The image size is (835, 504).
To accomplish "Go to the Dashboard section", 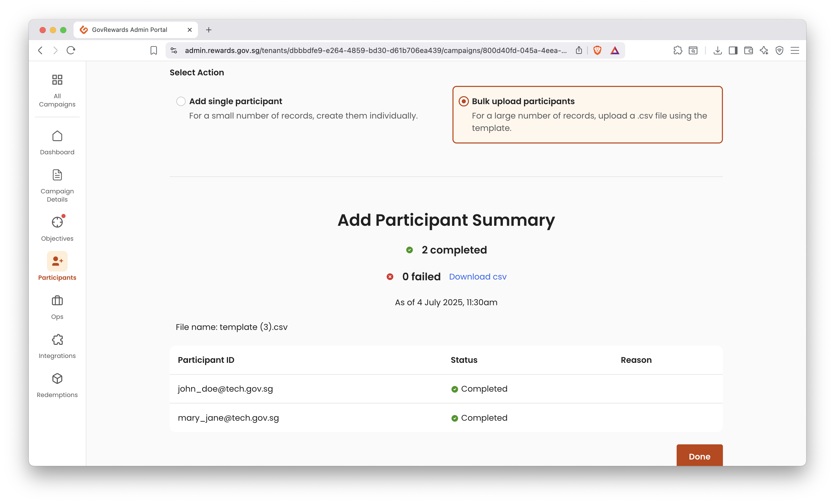I will pos(57,142).
